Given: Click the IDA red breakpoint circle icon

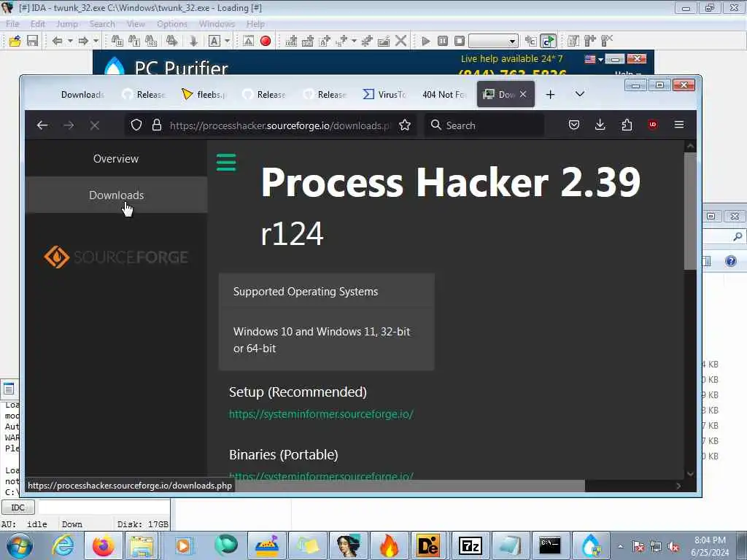Looking at the screenshot, I should coord(266,41).
